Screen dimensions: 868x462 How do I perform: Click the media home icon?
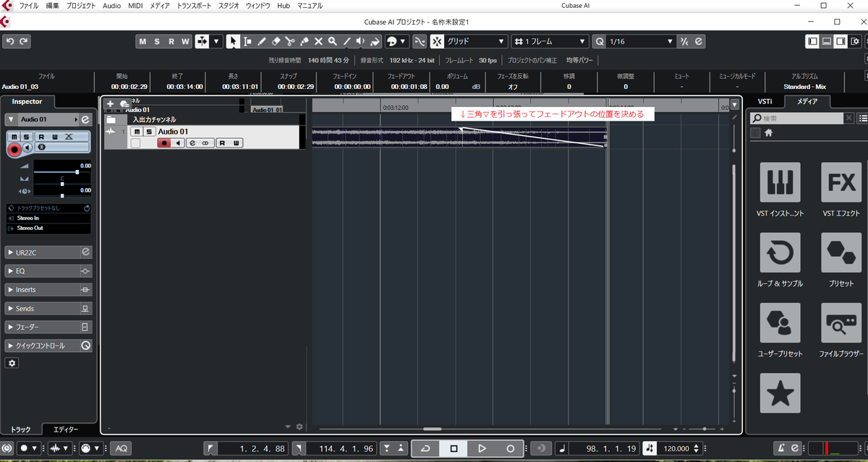click(x=769, y=132)
